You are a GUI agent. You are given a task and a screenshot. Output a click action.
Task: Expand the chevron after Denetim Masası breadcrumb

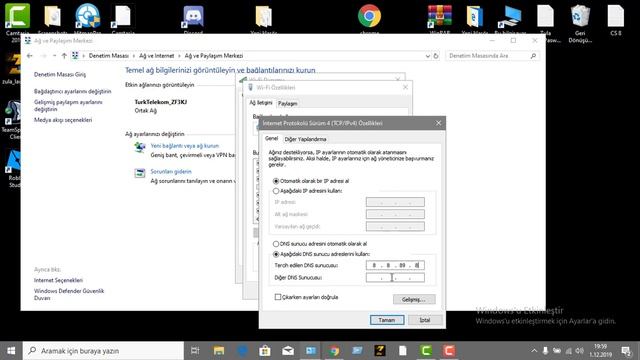click(x=133, y=56)
